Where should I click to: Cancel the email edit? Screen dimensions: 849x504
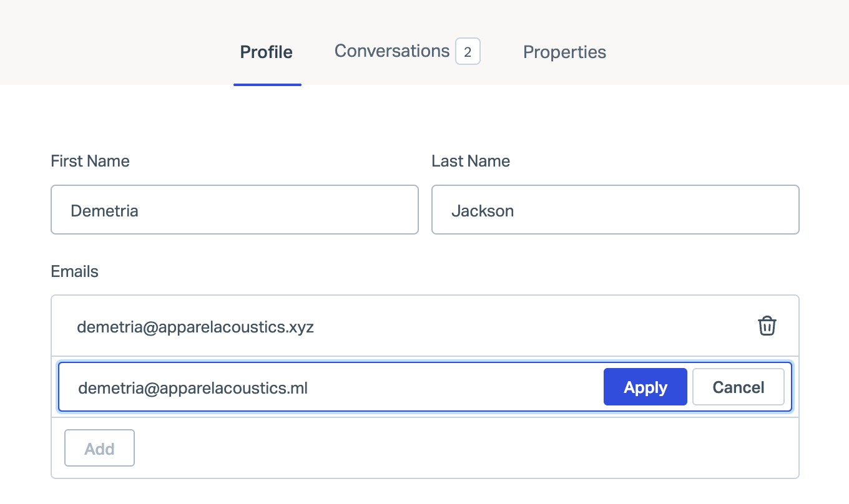(738, 387)
